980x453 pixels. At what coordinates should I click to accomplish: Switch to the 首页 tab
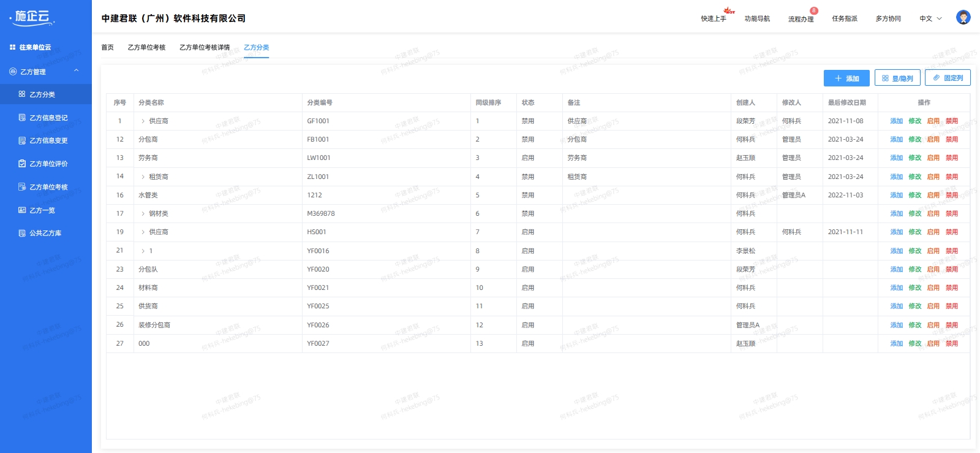tap(107, 47)
